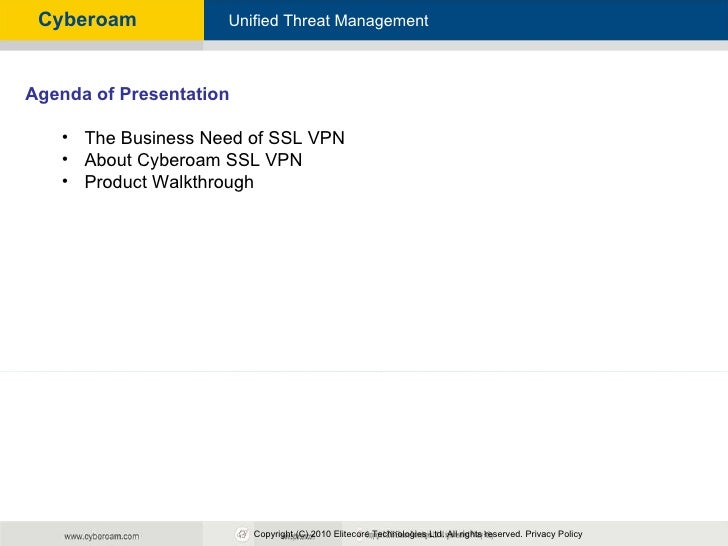Click the Cyberoam logo text
The height and width of the screenshot is (546, 728).
point(87,20)
